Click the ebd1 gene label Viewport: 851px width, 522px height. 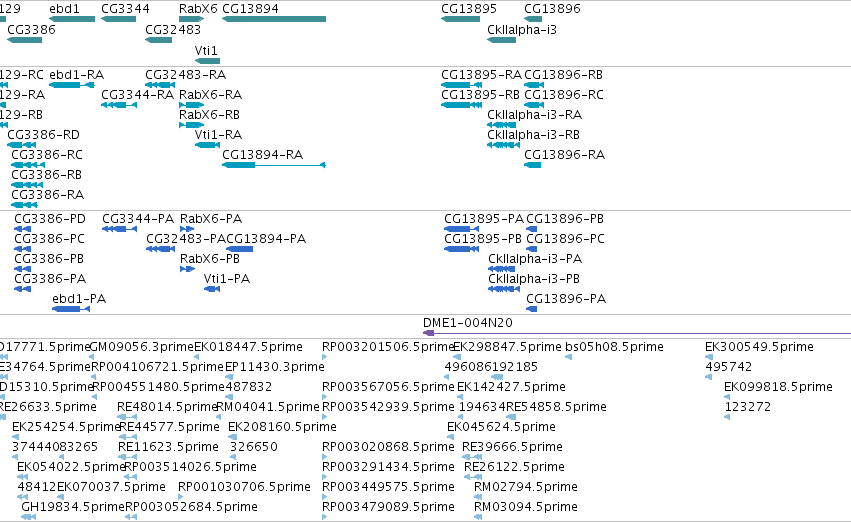[x=64, y=9]
